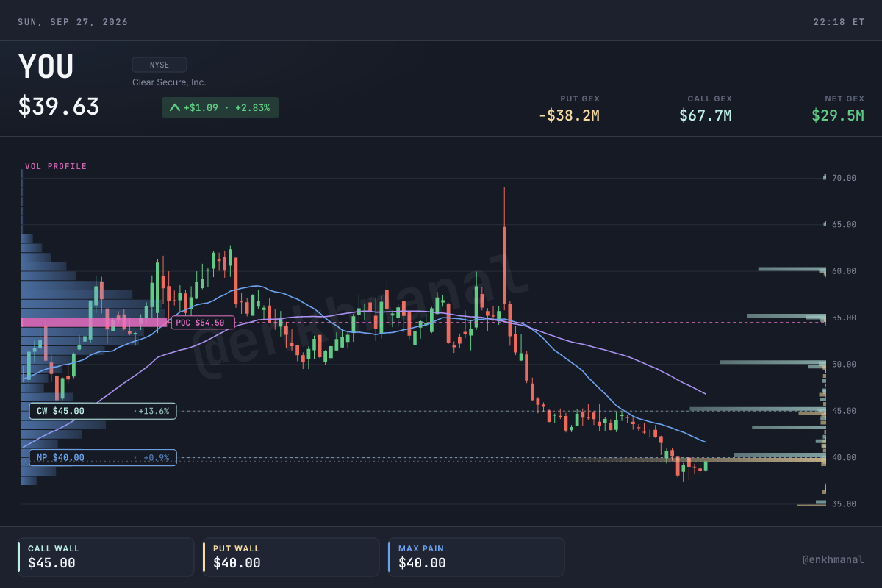882x588 pixels.
Task: Click the pink POC volume profile bar
Action: (94, 323)
